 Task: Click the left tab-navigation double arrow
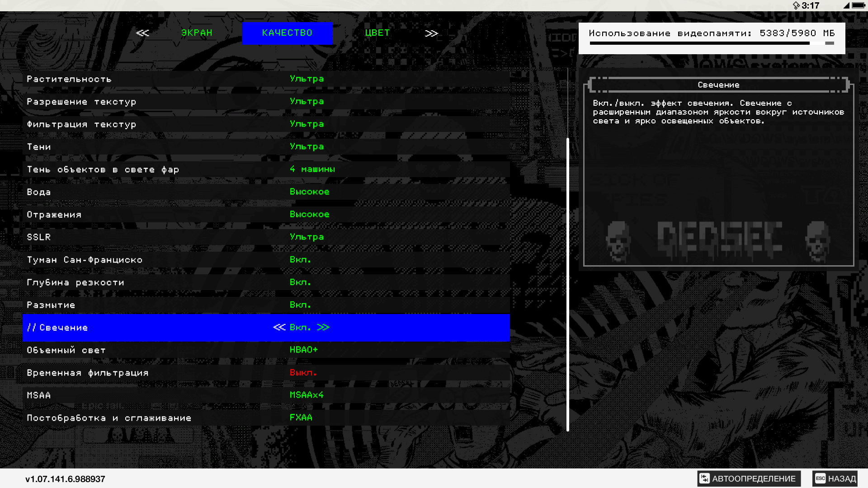142,33
